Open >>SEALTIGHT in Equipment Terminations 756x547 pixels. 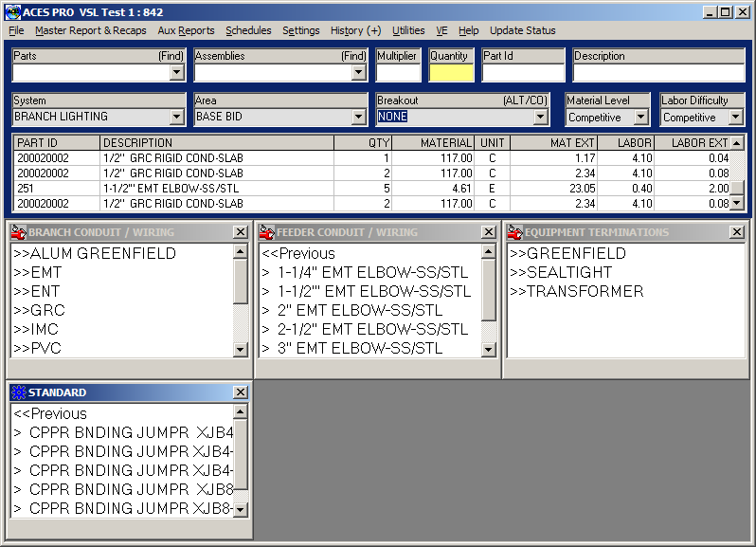561,272
